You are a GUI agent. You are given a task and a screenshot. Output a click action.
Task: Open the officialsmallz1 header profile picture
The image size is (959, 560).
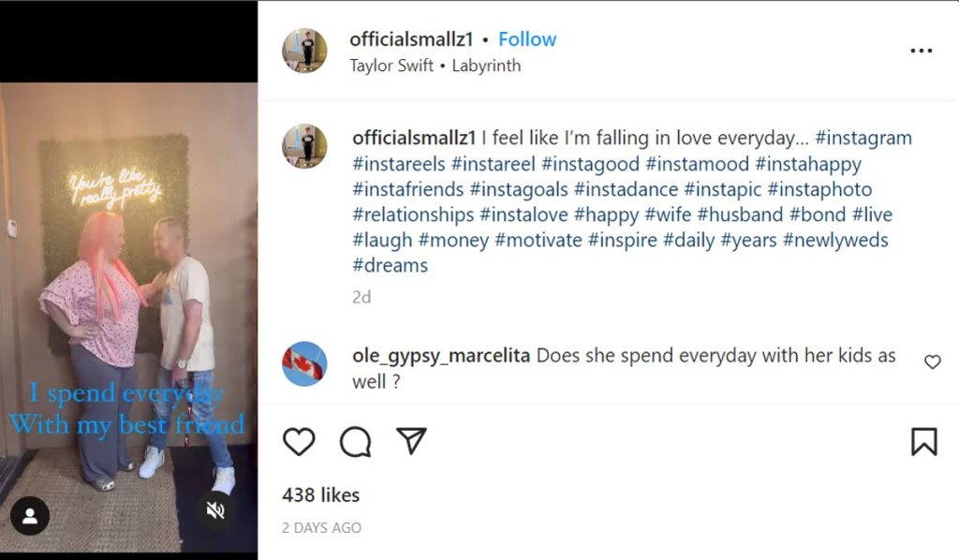(x=304, y=51)
